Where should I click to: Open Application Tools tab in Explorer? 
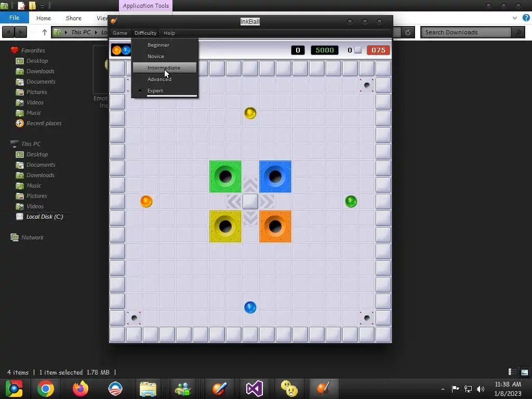tap(145, 6)
